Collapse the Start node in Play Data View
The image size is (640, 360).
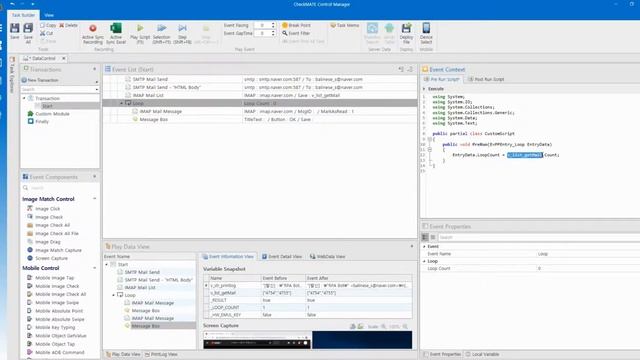click(x=107, y=264)
